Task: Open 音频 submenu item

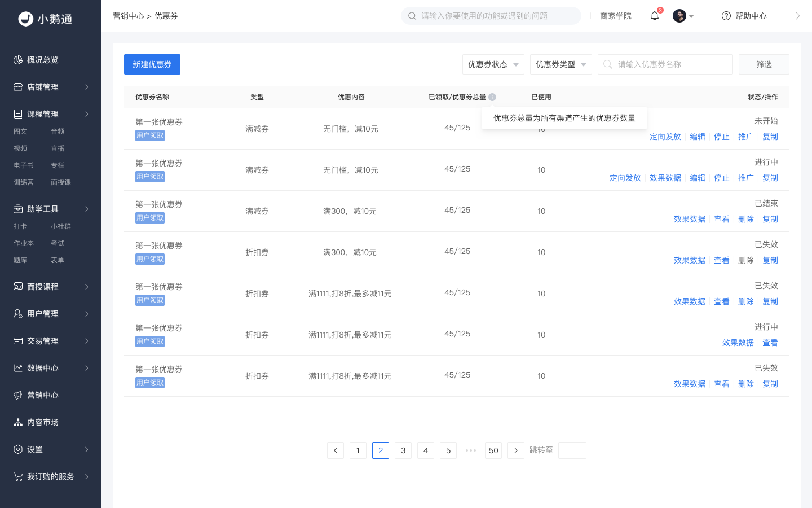Action: pos(58,132)
